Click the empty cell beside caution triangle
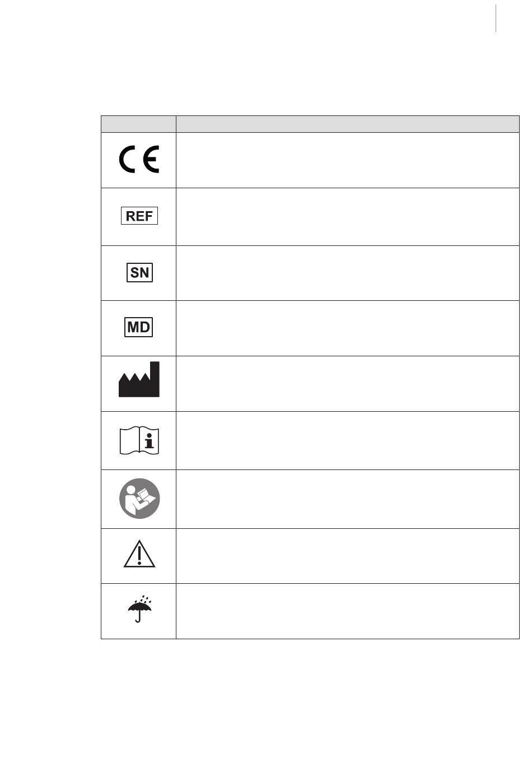This screenshot has width=532, height=772. click(348, 556)
